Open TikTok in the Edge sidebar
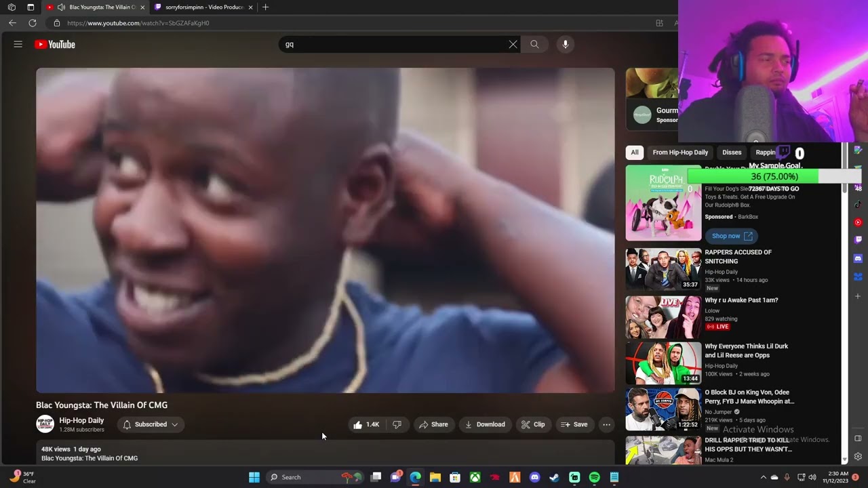 point(858,204)
